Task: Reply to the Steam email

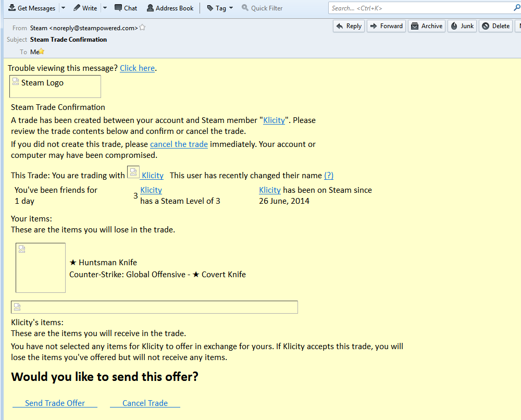Action: [349, 26]
